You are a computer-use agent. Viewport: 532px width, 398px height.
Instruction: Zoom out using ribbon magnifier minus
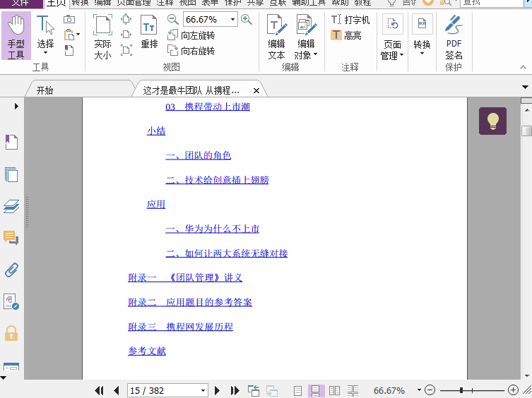pyautogui.click(x=172, y=19)
